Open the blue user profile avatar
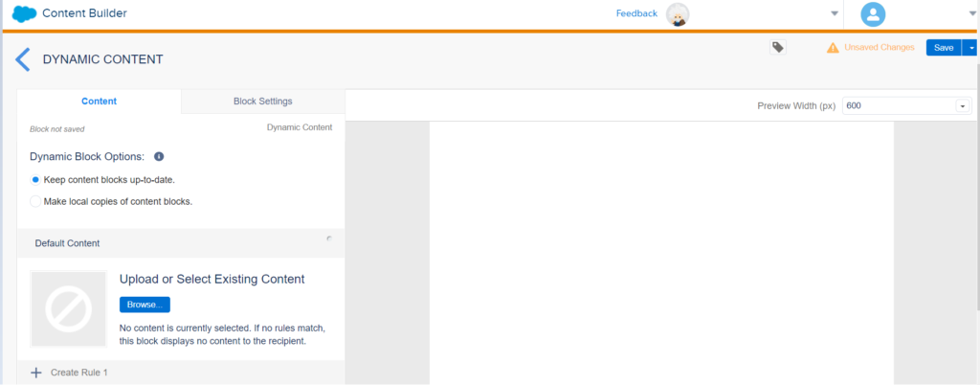Screen dimensions: 980x385 (x=873, y=14)
